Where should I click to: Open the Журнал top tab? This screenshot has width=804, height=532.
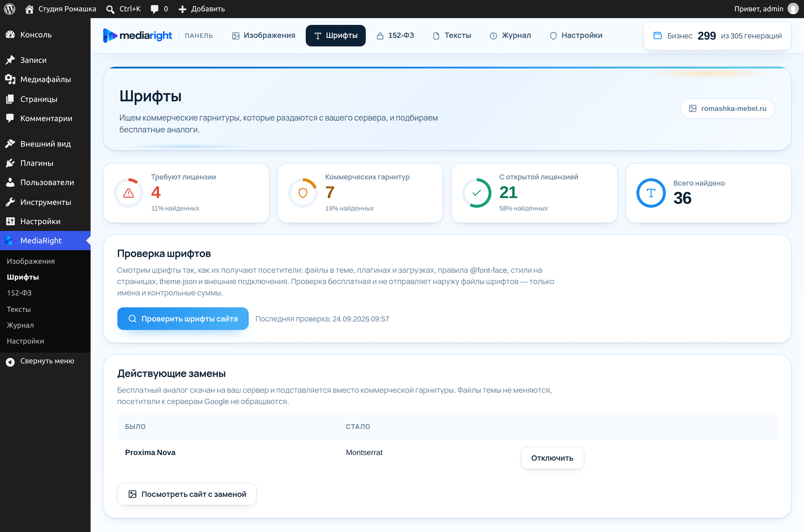pyautogui.click(x=510, y=36)
